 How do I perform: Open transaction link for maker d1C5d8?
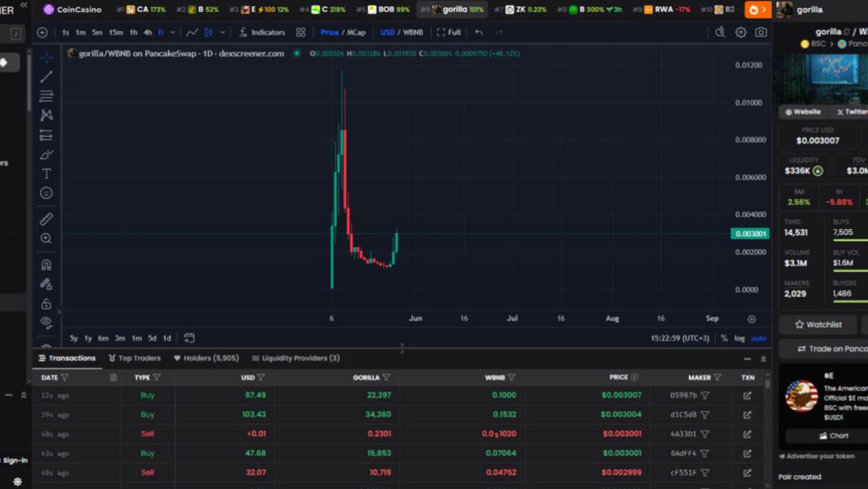point(748,415)
